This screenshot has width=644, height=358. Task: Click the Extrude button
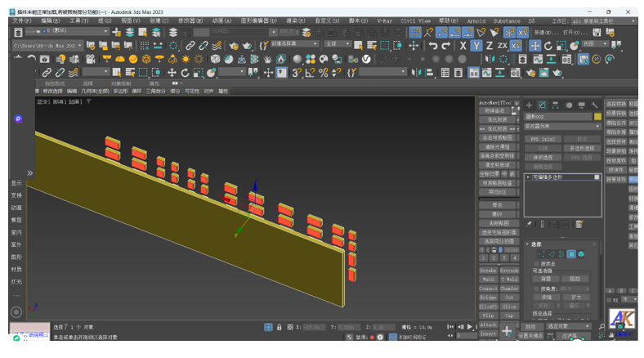pos(509,271)
